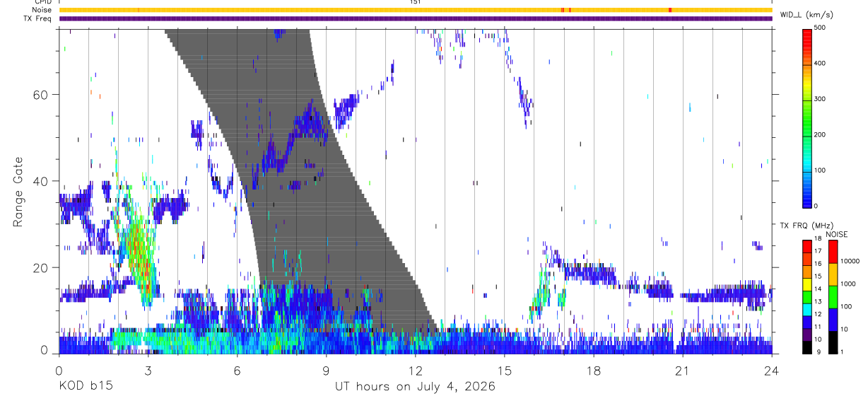
Task: Click the purple TX Freq bar at the top
Action: click(416, 19)
